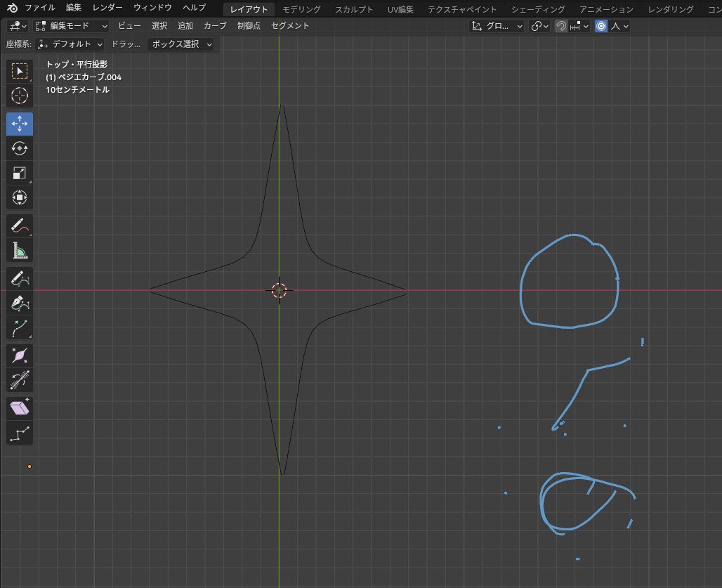Open the カーブ menu
Viewport: 722px width, 588px height.
(x=215, y=26)
